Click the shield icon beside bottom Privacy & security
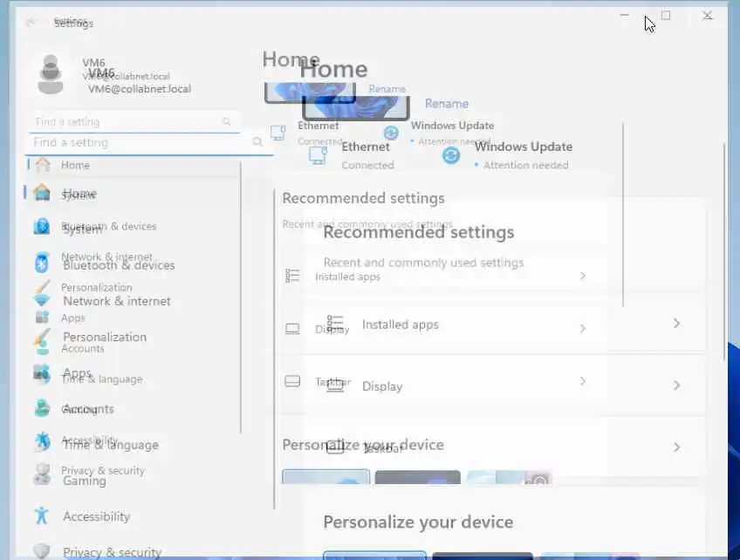 click(x=42, y=550)
